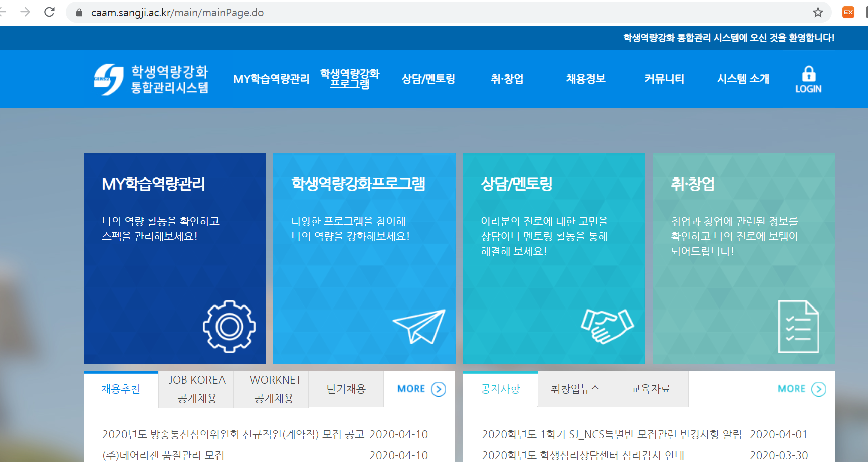Click the MORE arrow circle in 공지사항 panel
The image size is (868, 462).
tap(819, 389)
